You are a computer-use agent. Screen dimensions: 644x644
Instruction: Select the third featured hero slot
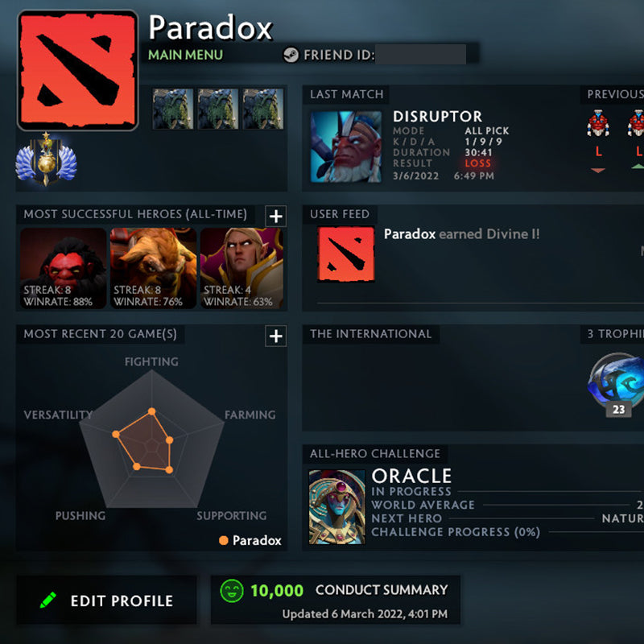point(263,109)
